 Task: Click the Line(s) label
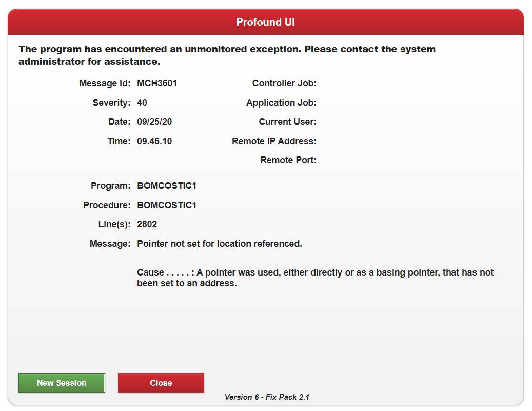pyautogui.click(x=114, y=224)
